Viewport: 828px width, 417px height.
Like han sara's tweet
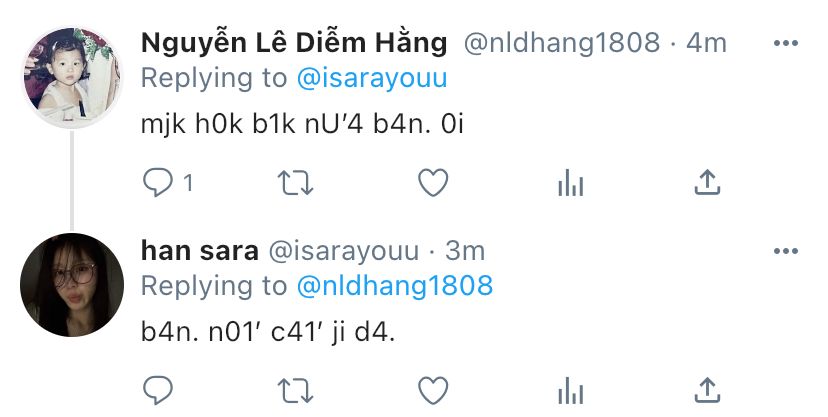coord(433,391)
